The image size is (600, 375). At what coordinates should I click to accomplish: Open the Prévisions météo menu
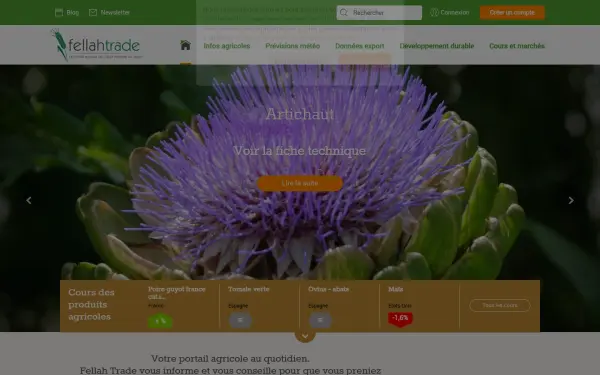point(292,46)
